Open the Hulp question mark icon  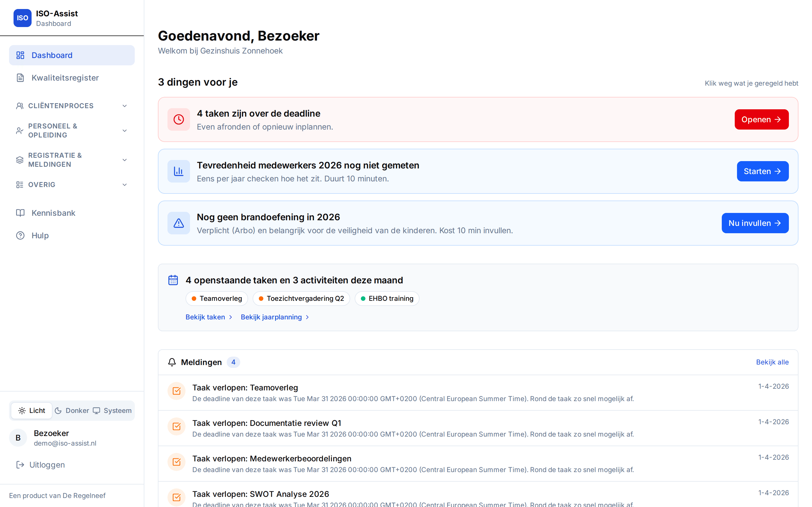20,235
